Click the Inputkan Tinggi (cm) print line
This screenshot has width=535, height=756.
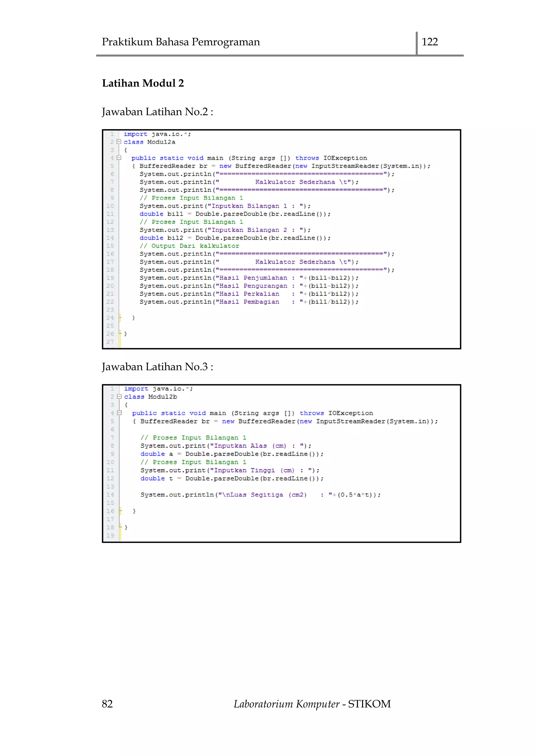click(x=230, y=470)
